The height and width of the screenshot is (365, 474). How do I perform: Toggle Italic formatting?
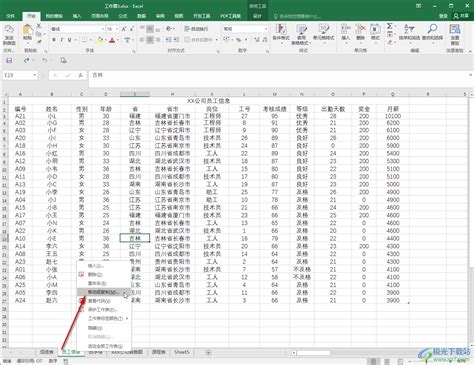[62, 40]
